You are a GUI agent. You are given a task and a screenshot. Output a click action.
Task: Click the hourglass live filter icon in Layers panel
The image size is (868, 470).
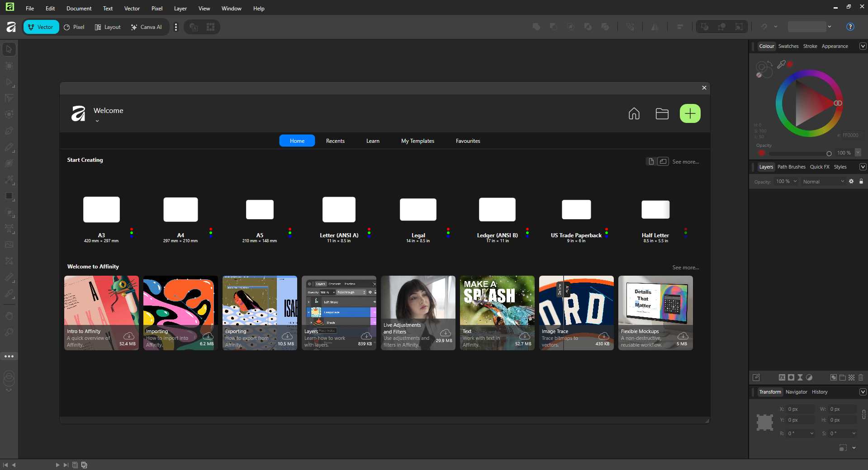[x=800, y=377]
